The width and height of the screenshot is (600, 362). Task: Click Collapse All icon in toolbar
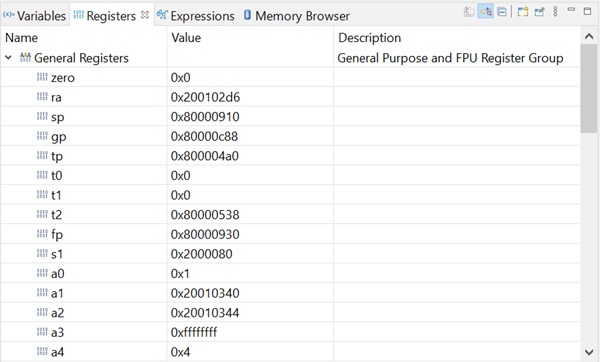(x=502, y=12)
